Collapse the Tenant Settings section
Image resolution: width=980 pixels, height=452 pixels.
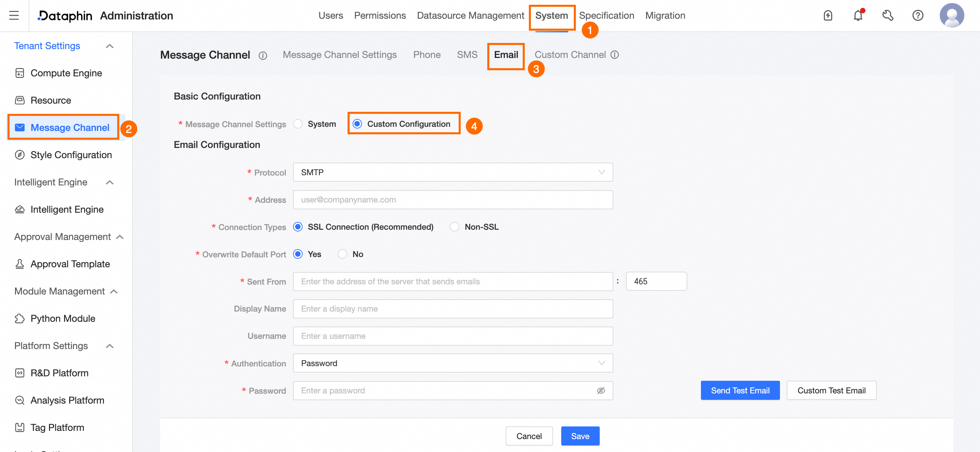click(x=110, y=46)
